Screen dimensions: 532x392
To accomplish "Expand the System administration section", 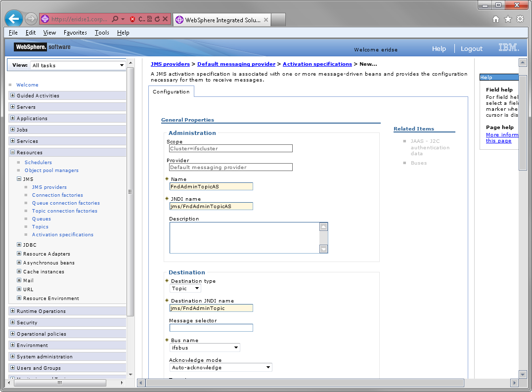I will pos(12,356).
